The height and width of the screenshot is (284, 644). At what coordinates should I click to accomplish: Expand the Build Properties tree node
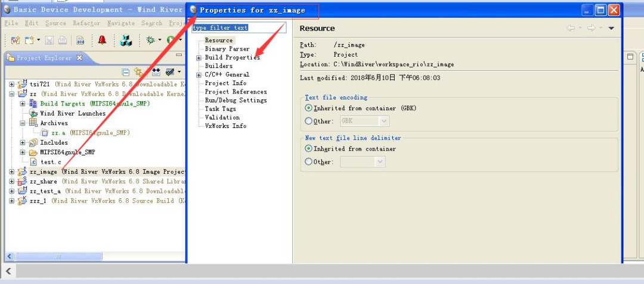pos(199,58)
